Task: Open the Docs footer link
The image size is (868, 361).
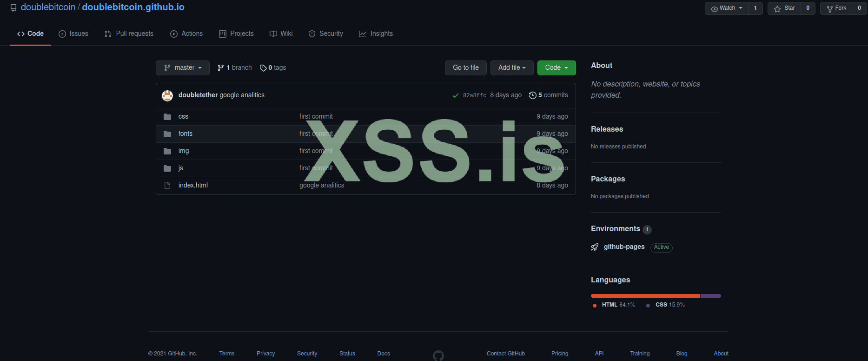Action: 384,354
